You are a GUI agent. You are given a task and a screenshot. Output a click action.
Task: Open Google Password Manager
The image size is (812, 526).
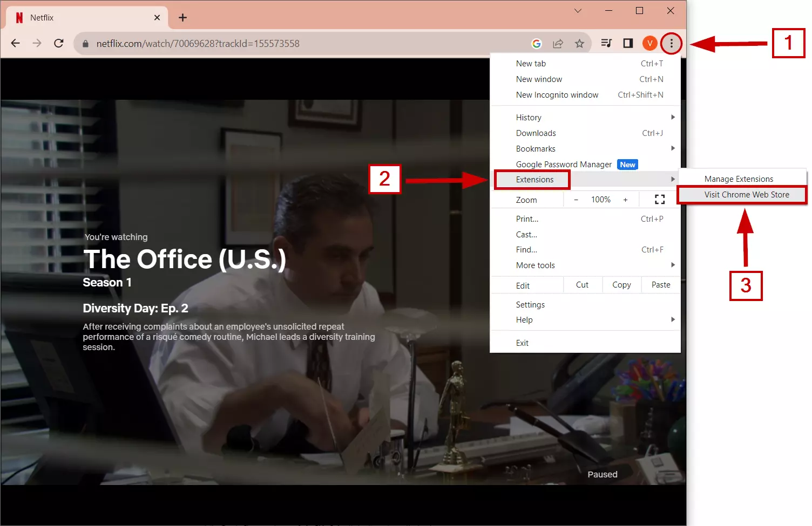pos(585,165)
